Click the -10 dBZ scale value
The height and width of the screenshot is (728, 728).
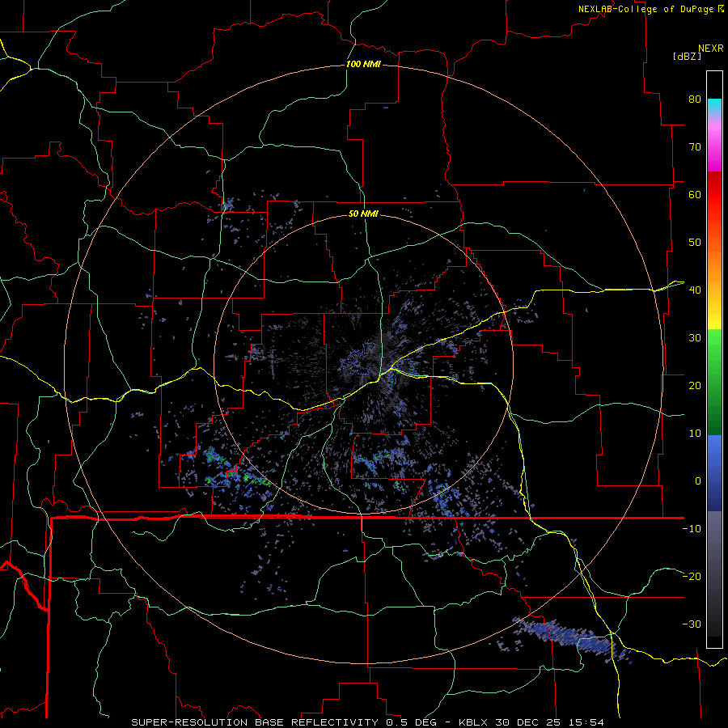tap(692, 529)
